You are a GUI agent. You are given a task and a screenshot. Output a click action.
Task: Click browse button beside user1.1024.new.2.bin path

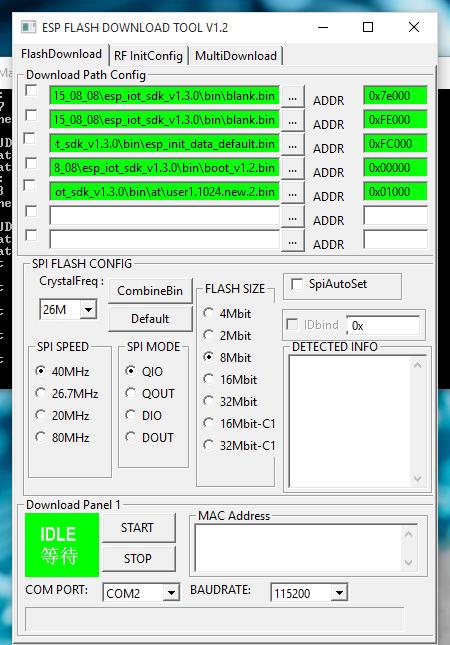[292, 192]
